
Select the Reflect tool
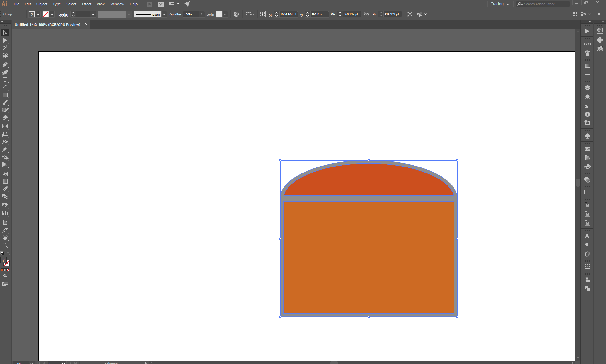(5, 127)
